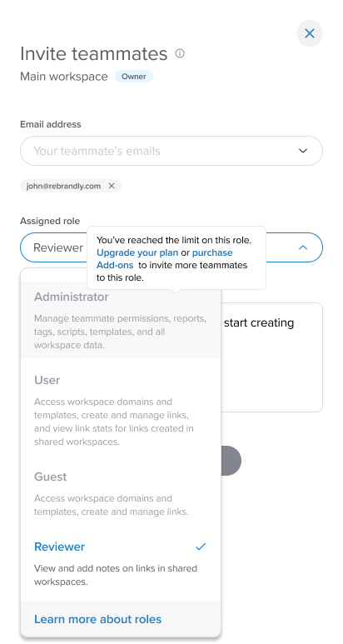Screen dimensions: 343x644
Task: Select the Reviewer role title in list
Action: tap(59, 547)
